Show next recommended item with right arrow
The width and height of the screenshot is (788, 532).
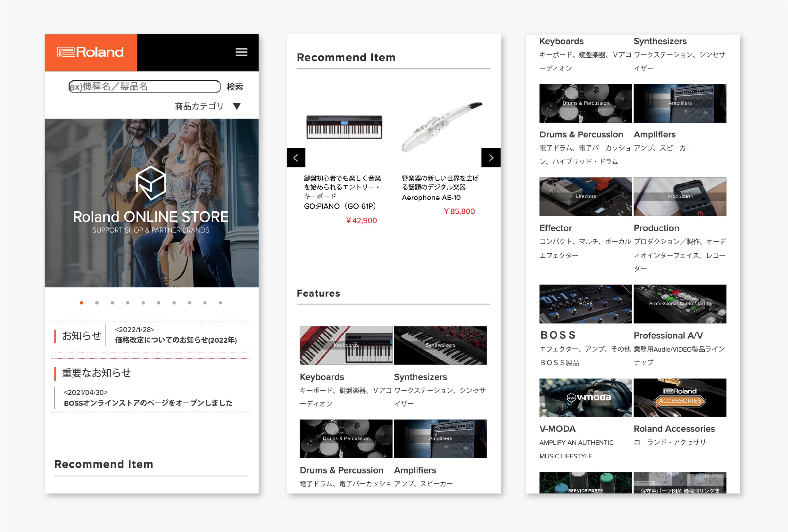point(491,158)
